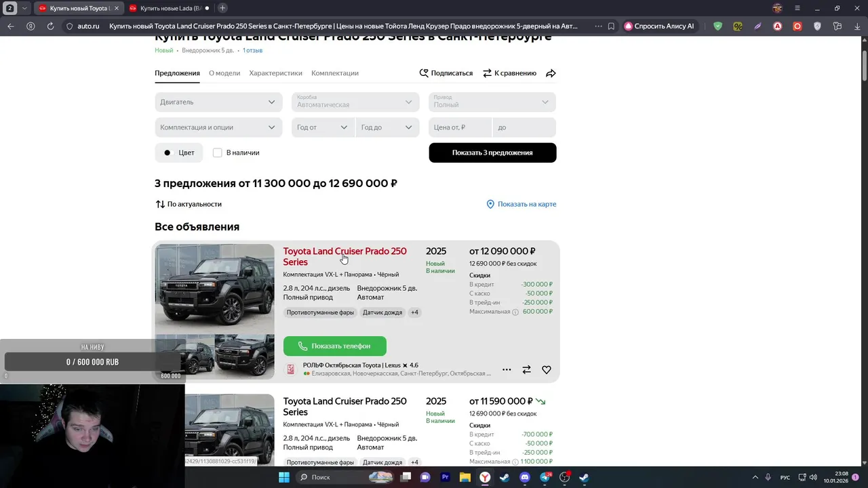The image size is (868, 488).
Task: Click the РУС language indicator in the tray
Action: [785, 477]
